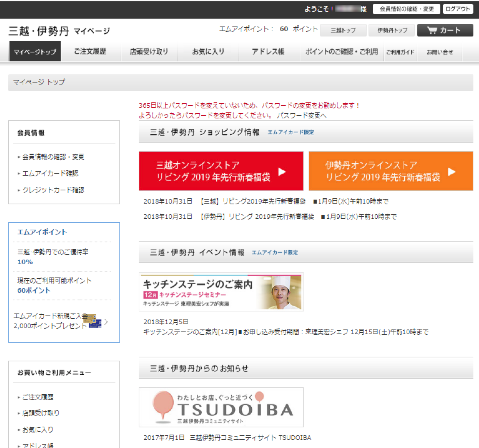Open the お問い合せ tab

(x=440, y=52)
